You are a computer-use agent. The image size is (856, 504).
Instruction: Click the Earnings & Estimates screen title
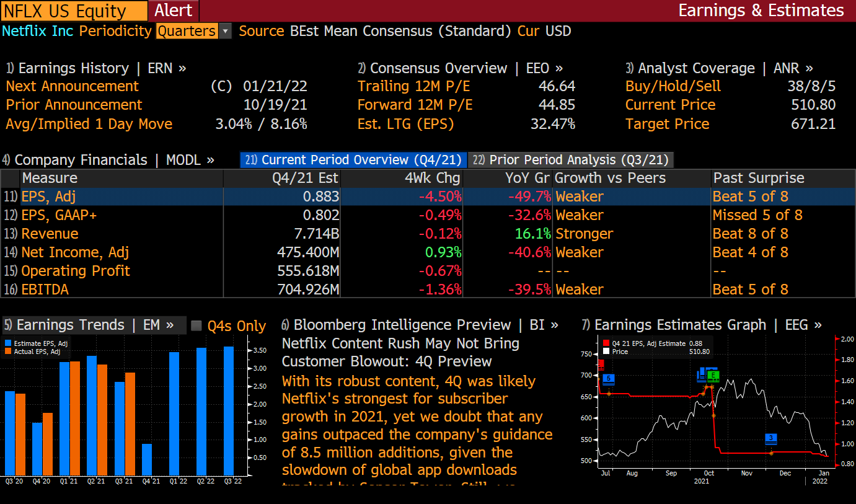761,11
